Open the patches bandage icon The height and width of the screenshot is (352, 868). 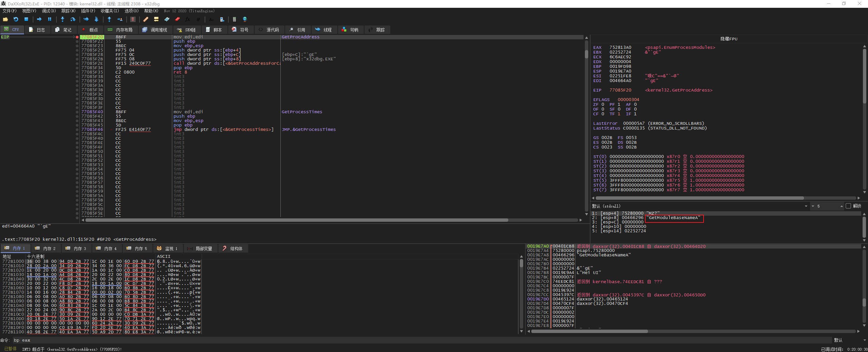[x=145, y=19]
